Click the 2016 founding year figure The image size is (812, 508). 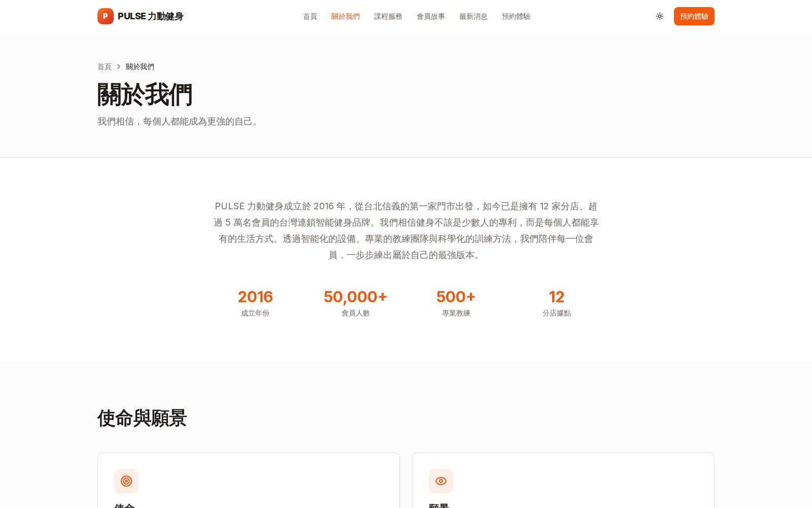[255, 297]
